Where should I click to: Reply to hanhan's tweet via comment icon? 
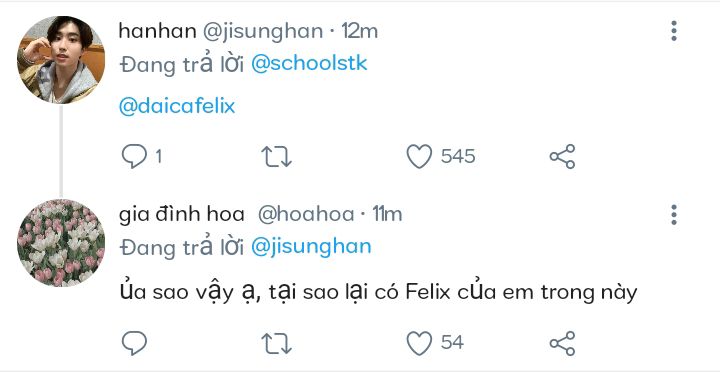pyautogui.click(x=134, y=156)
